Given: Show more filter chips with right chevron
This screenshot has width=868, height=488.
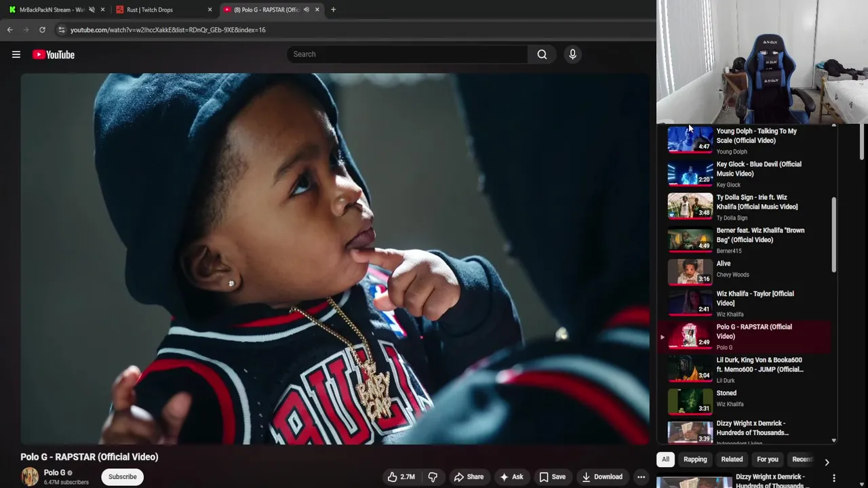Looking at the screenshot, I should click(827, 462).
